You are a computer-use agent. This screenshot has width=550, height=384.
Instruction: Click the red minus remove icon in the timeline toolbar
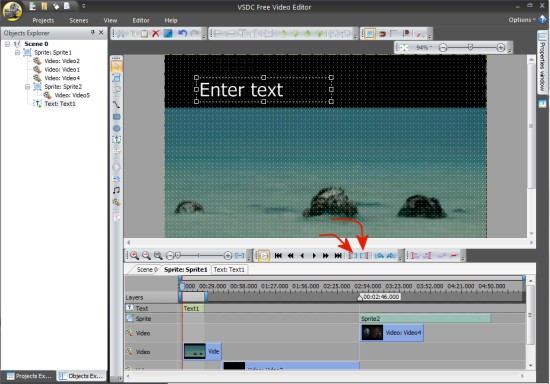(x=454, y=256)
